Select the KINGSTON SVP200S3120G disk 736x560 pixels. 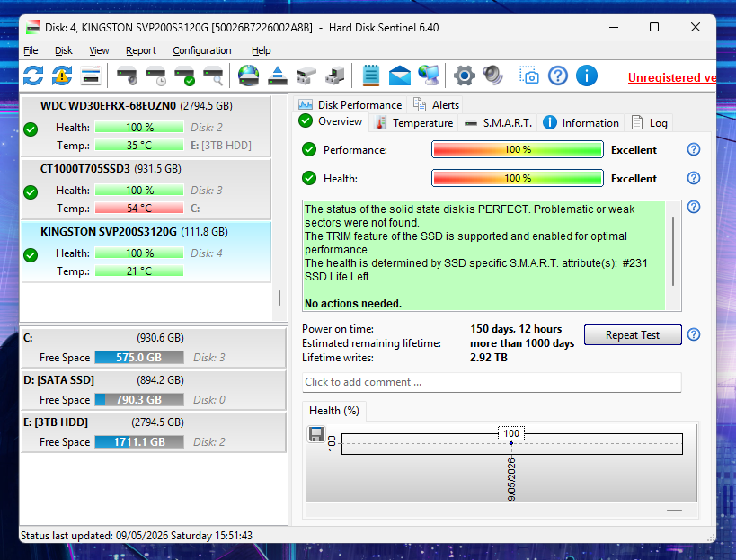tap(146, 252)
